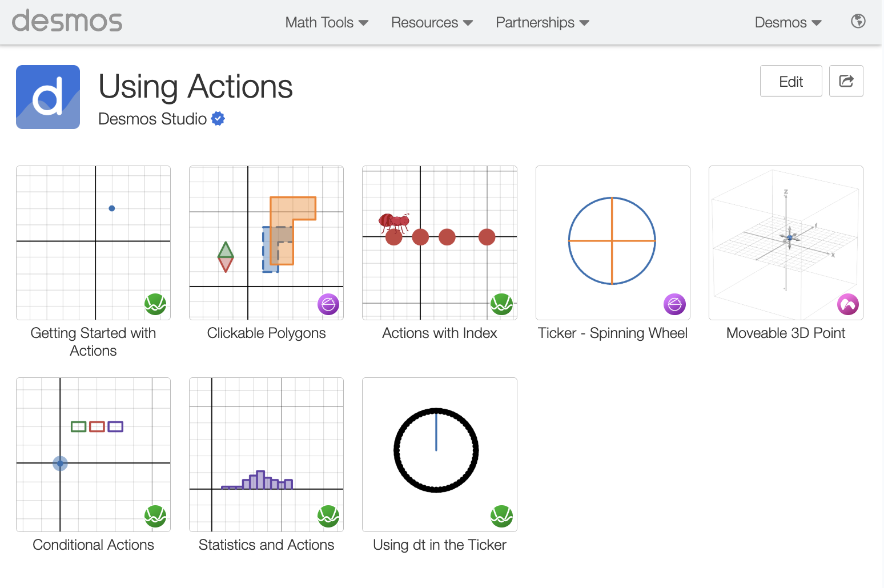Open the Desmos Studio profile link
This screenshot has width=884, height=588.
pyautogui.click(x=152, y=119)
